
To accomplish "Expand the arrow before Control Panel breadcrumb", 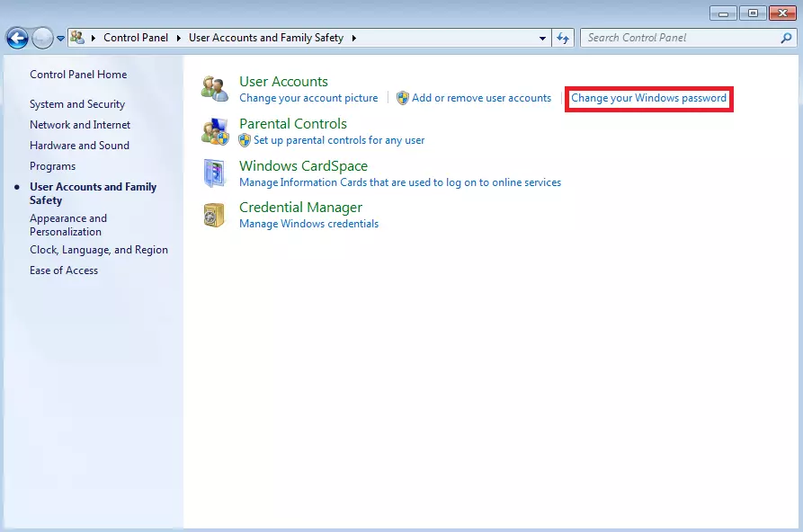I will (x=94, y=38).
